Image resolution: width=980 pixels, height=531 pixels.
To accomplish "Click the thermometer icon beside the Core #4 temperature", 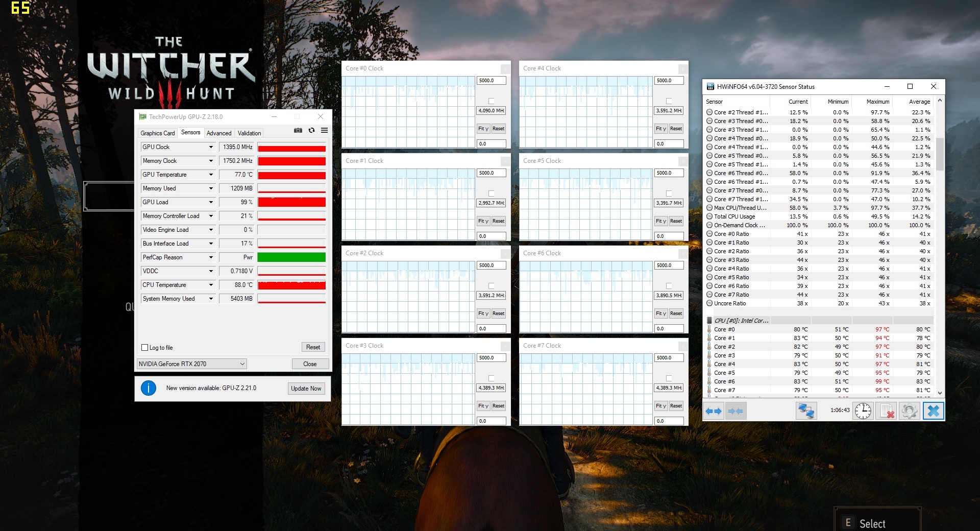I will pos(709,364).
